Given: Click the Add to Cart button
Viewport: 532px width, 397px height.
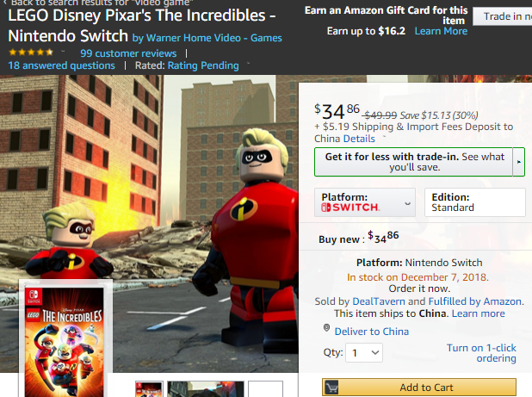Looking at the screenshot, I should (x=419, y=388).
